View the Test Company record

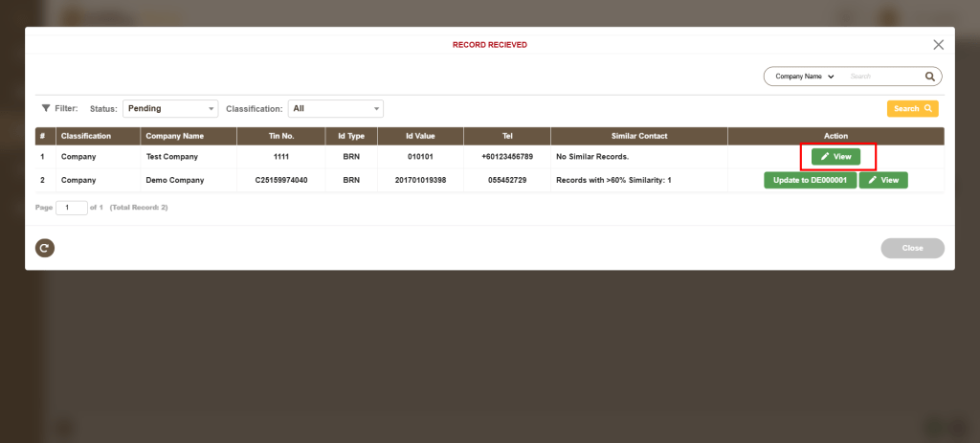[835, 156]
